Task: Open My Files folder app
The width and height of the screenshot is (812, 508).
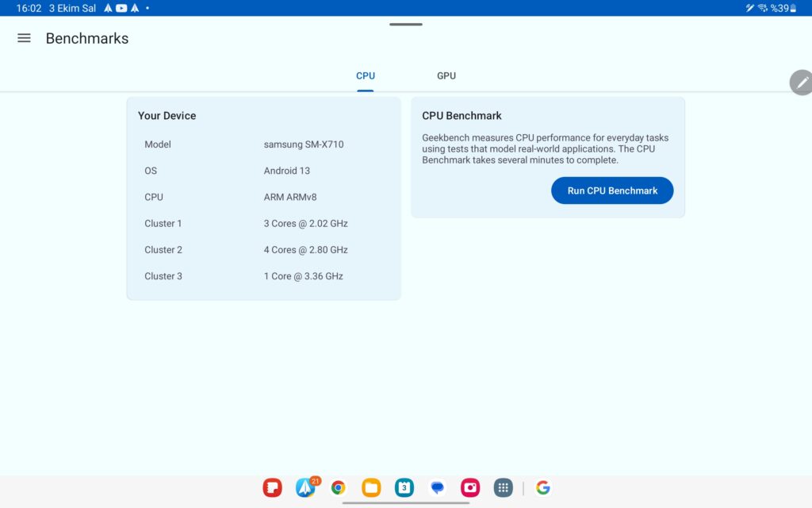Action: coord(371,488)
